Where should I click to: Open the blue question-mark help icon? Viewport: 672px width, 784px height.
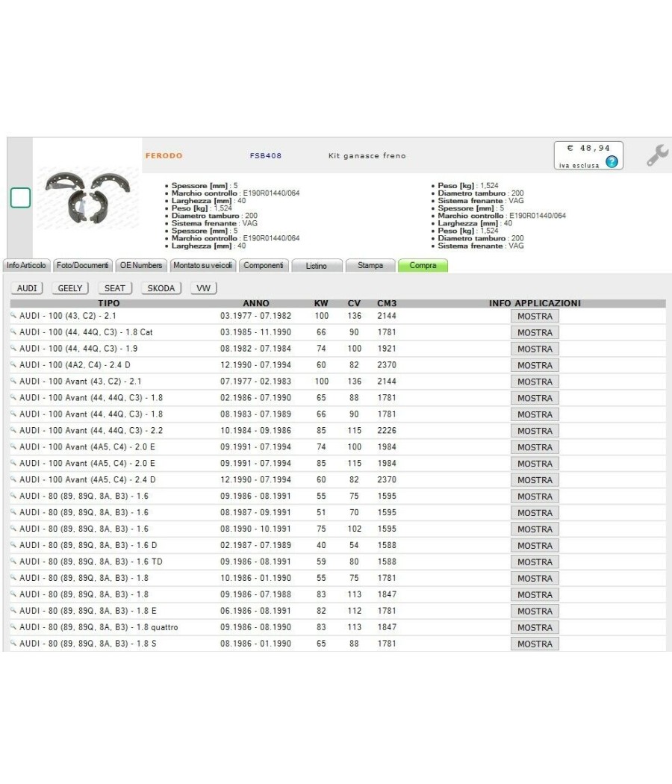(x=612, y=161)
